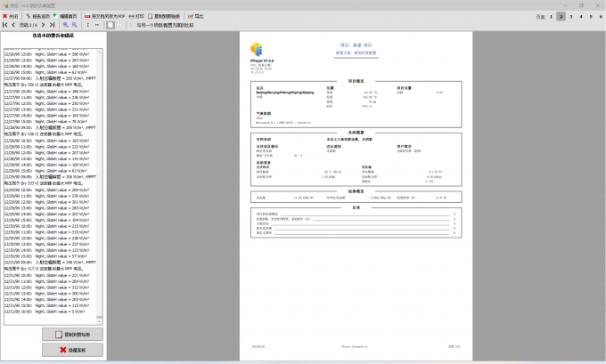The height and width of the screenshot is (364, 606).
Task: Switch to page 5 tab
Action: point(591,16)
